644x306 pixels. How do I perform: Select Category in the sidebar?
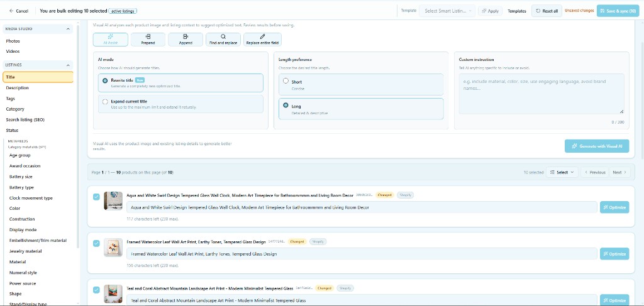[x=15, y=109]
